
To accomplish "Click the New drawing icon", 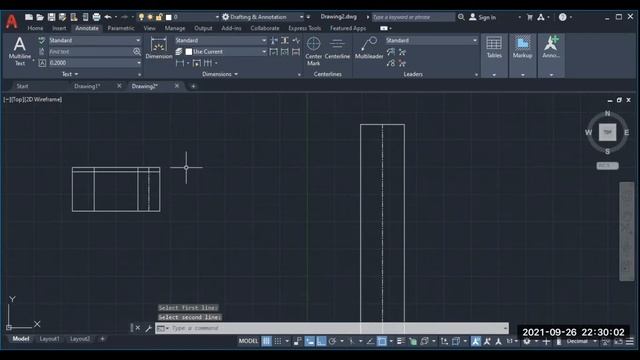I will click(29, 17).
